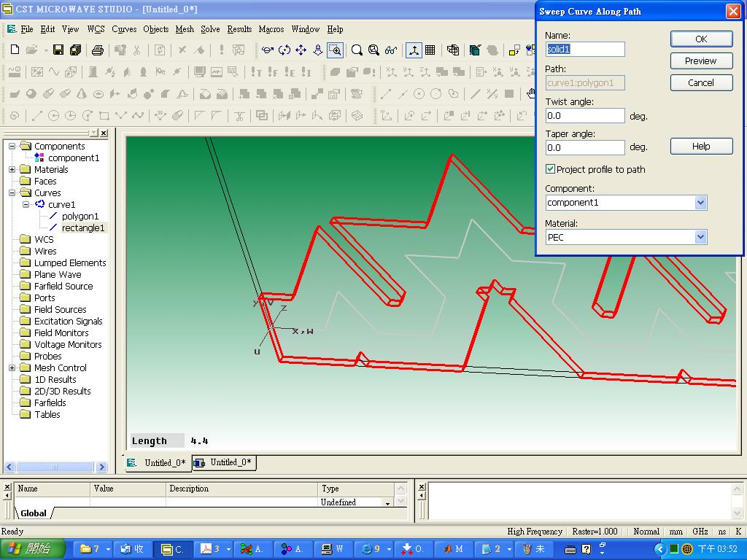Image resolution: width=747 pixels, height=560 pixels.
Task: Click the Name field containing solid1
Action: click(585, 49)
